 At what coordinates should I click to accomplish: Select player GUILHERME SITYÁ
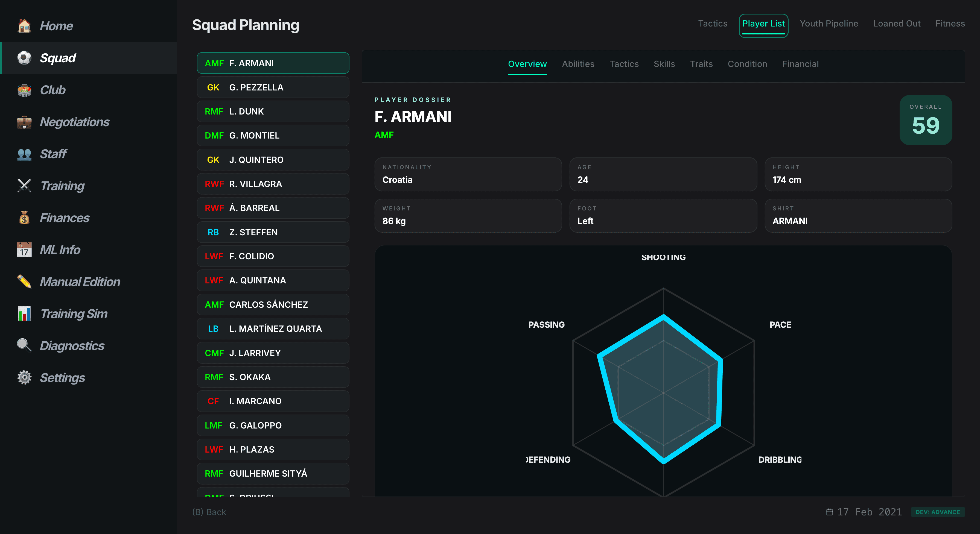point(273,474)
